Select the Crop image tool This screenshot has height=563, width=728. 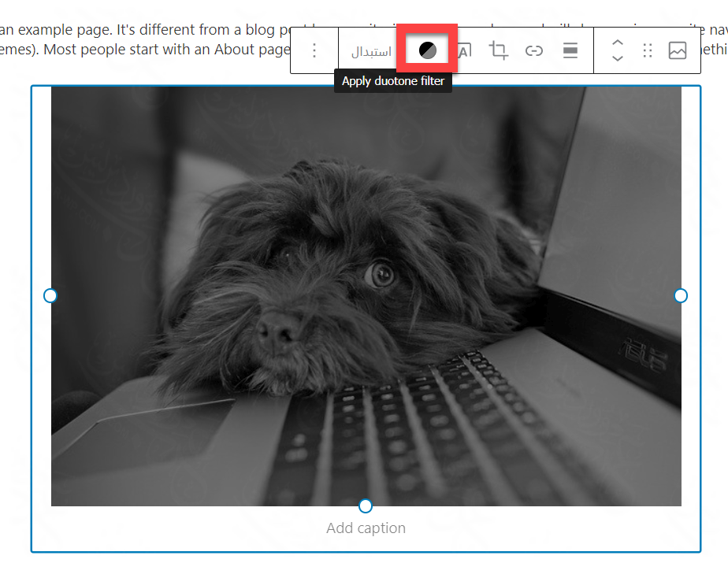click(x=498, y=50)
